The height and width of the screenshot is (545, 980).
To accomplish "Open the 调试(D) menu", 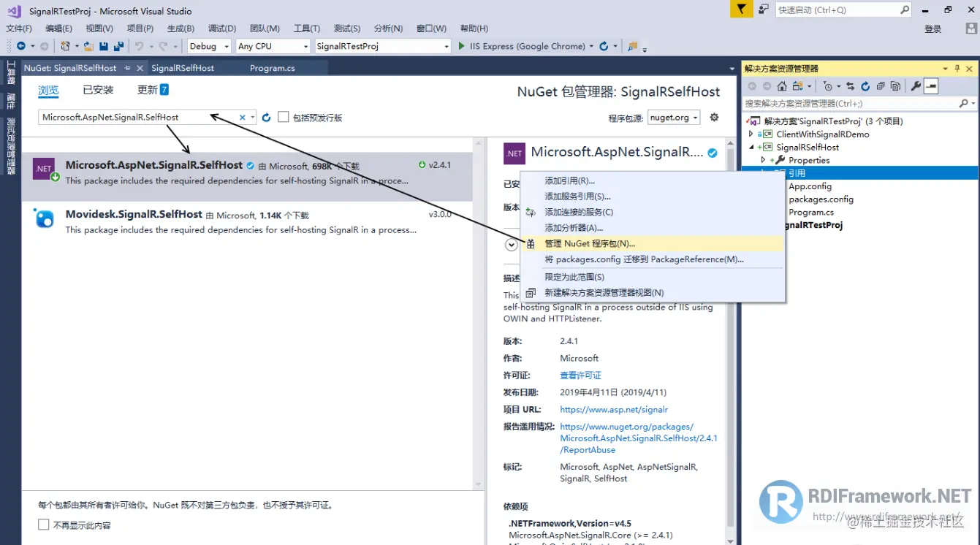I will coord(222,28).
